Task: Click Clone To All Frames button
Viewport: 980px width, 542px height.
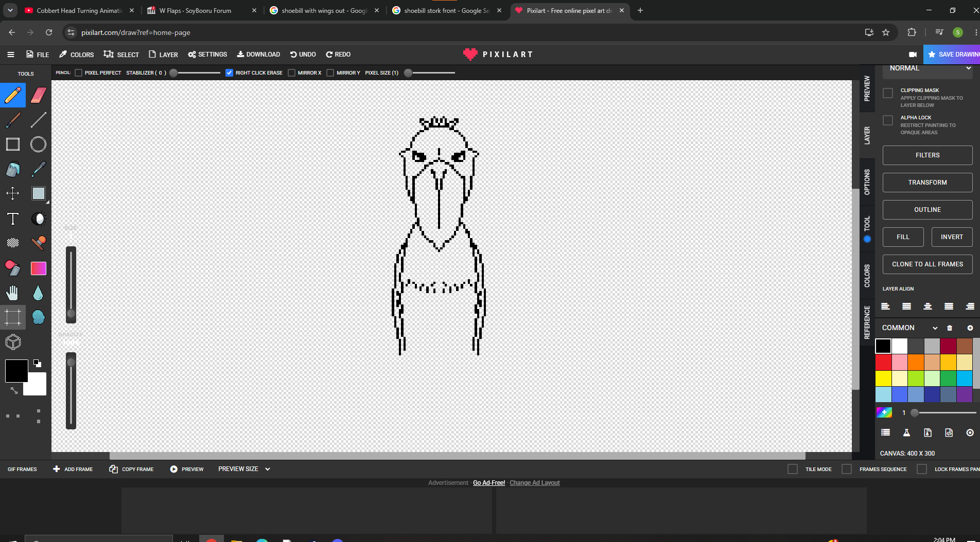Action: pyautogui.click(x=927, y=264)
